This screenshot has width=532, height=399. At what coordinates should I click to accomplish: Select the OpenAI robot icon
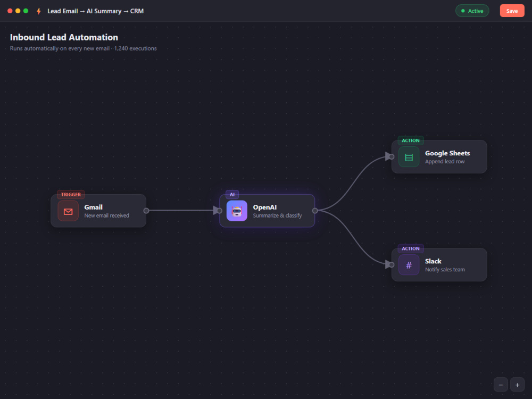click(237, 211)
